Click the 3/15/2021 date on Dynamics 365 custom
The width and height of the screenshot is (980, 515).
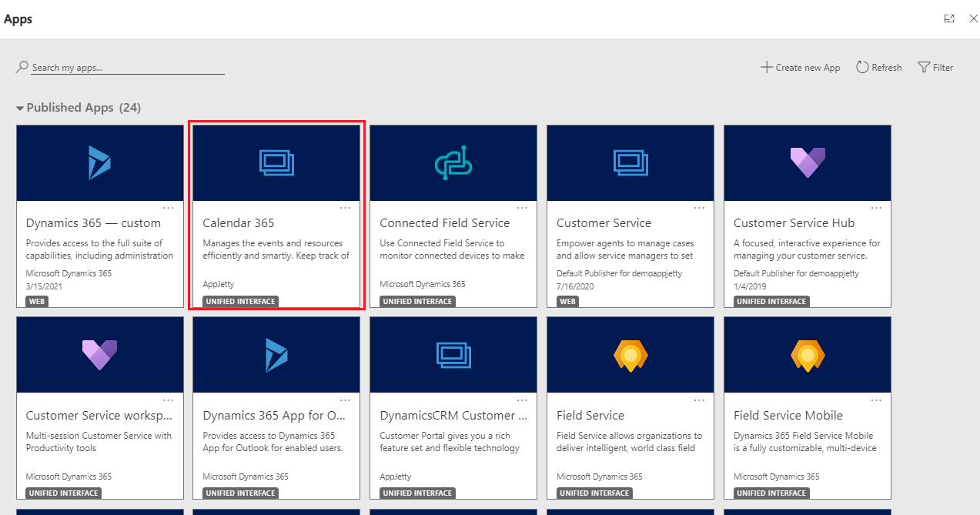pos(43,285)
